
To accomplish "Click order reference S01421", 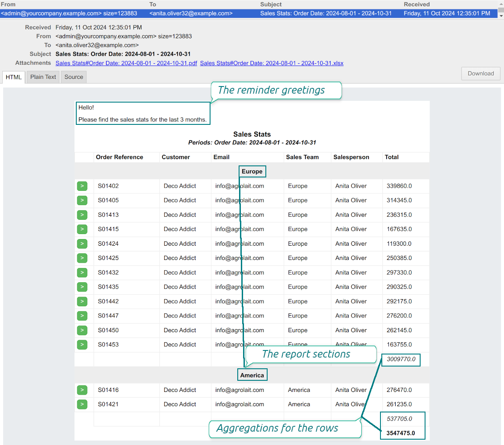I will (x=108, y=404).
